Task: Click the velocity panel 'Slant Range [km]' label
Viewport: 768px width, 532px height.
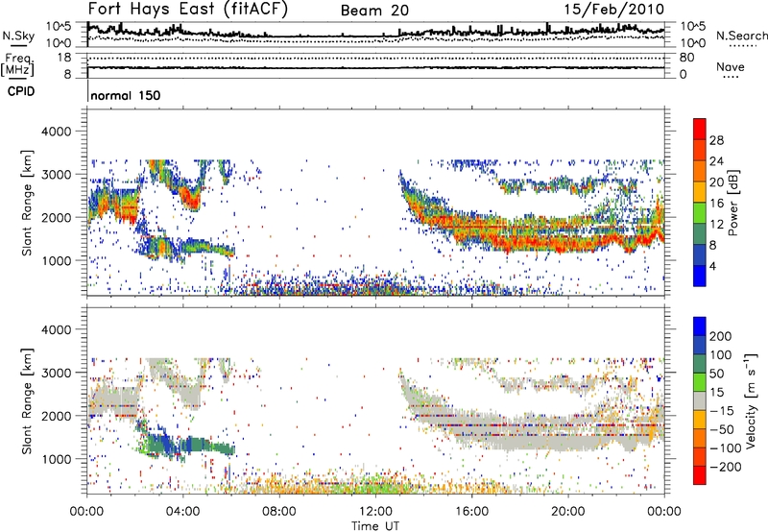Action: [x=27, y=400]
